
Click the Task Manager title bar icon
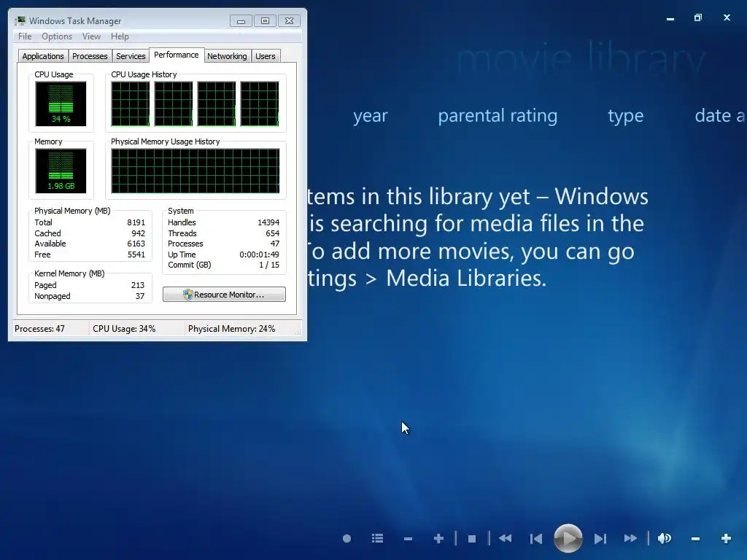[x=20, y=20]
